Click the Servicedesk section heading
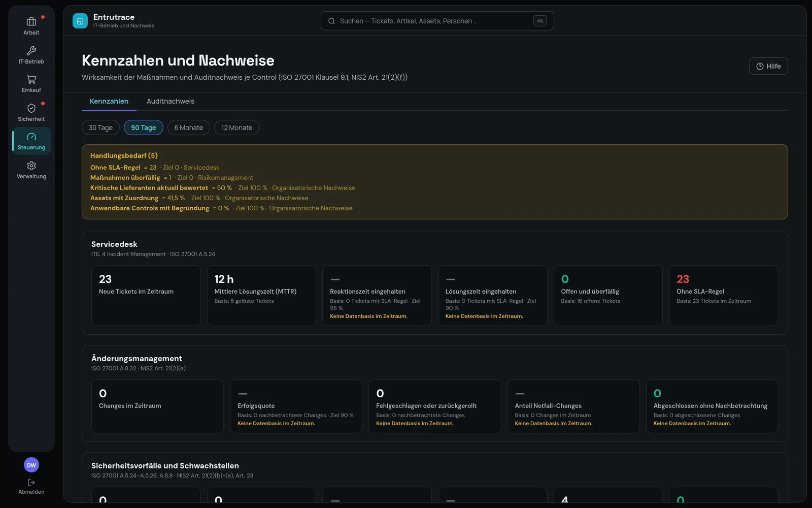 pos(114,244)
